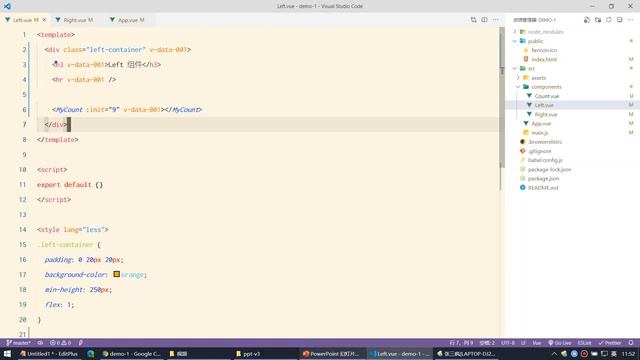Viewport: 640px width, 360px height.
Task: Change the Vue language mode
Action: click(x=537, y=343)
